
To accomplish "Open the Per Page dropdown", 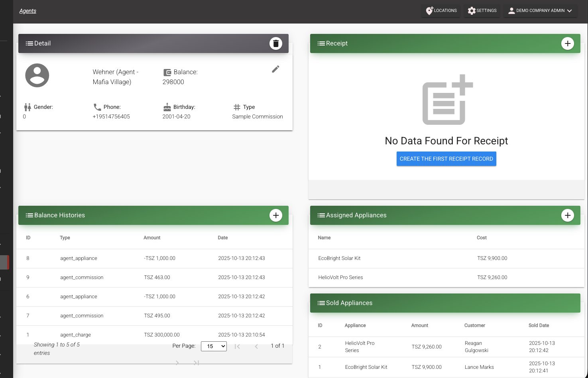I will click(214, 346).
